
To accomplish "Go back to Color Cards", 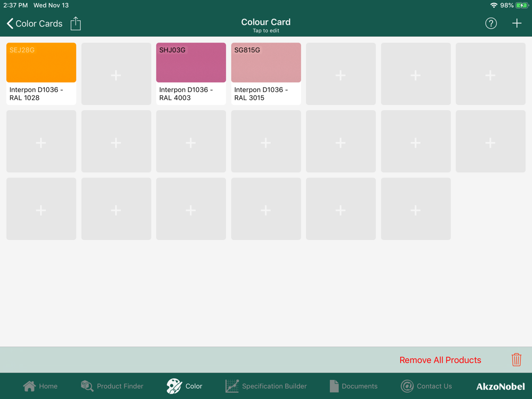I will pyautogui.click(x=35, y=24).
